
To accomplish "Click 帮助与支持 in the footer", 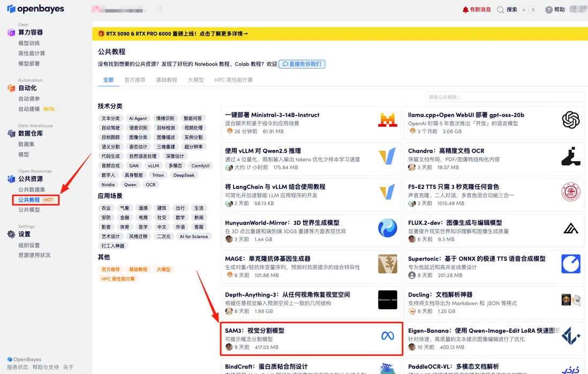I will tap(46, 367).
